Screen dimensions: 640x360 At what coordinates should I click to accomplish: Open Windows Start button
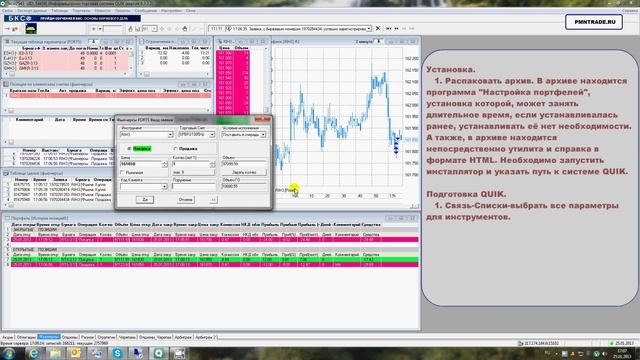point(9,353)
